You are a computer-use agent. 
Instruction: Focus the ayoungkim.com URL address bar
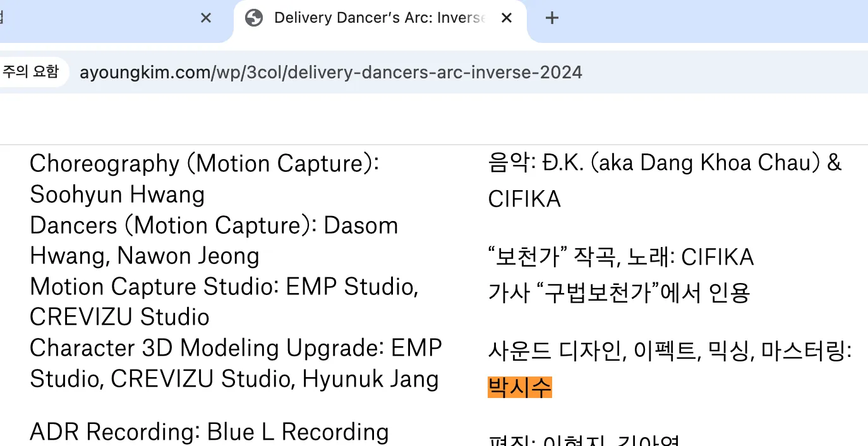point(331,73)
